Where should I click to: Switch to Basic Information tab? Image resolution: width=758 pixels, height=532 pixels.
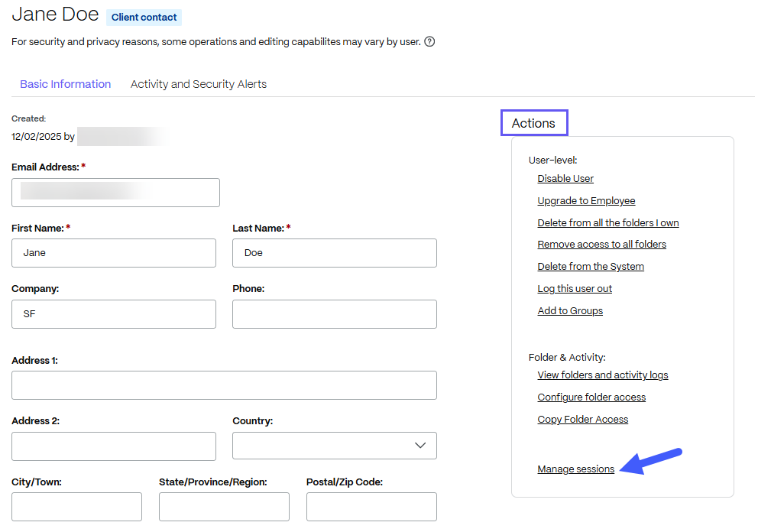click(65, 84)
